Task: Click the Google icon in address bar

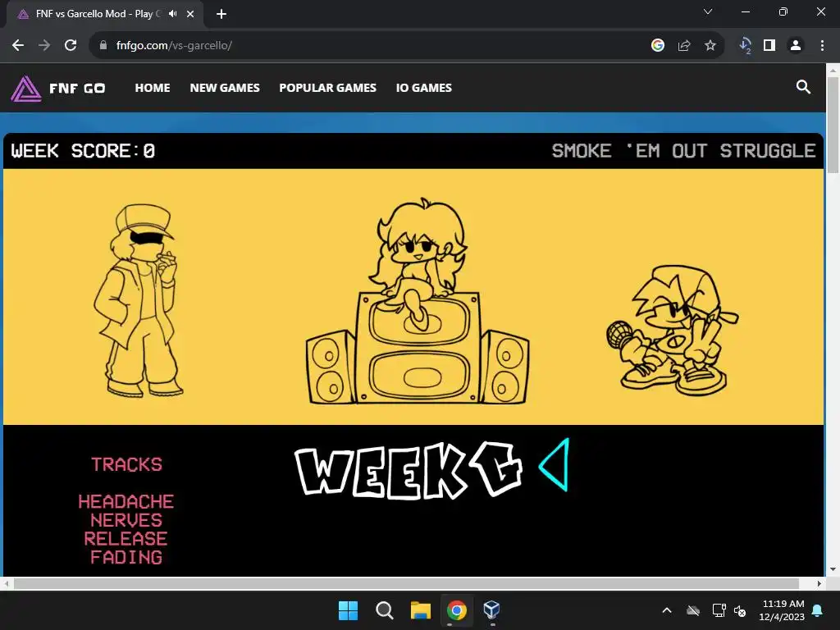Action: [658, 46]
